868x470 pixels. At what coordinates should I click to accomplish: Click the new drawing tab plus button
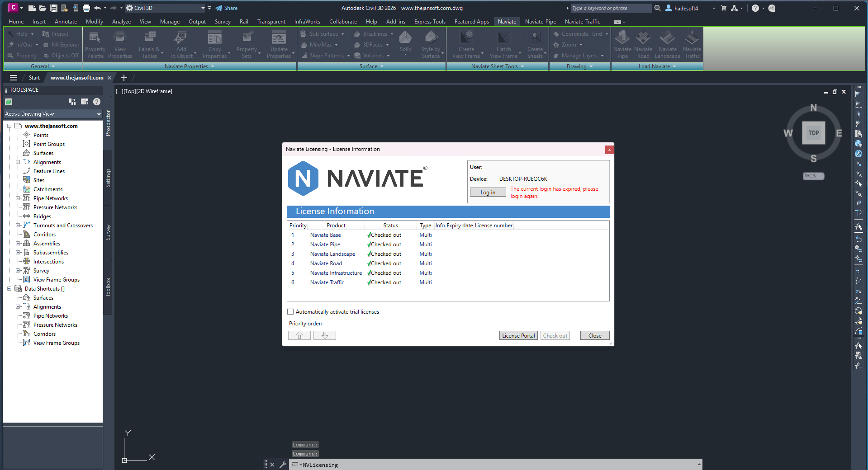point(124,78)
